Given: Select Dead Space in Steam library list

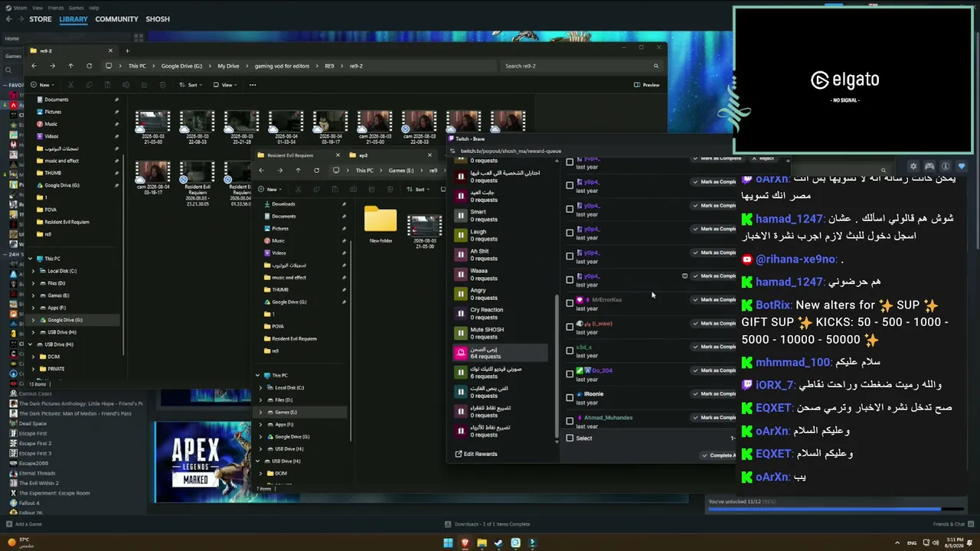Looking at the screenshot, I should click(33, 423).
